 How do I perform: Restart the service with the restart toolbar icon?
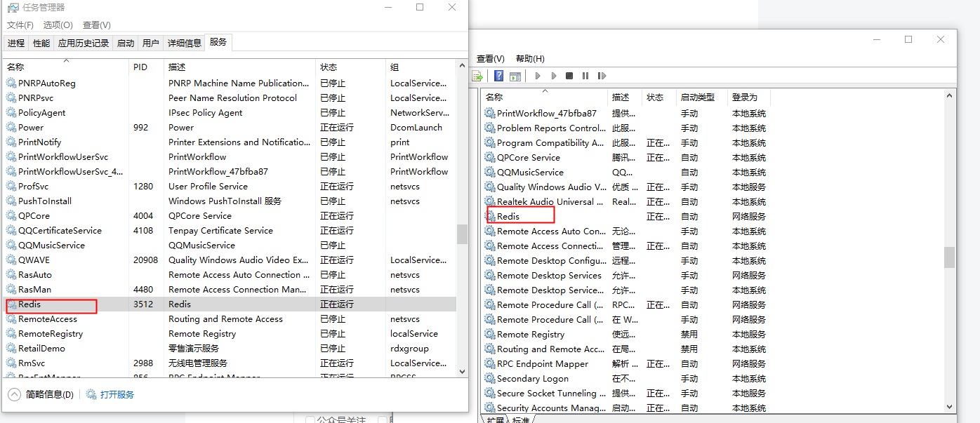tap(601, 76)
